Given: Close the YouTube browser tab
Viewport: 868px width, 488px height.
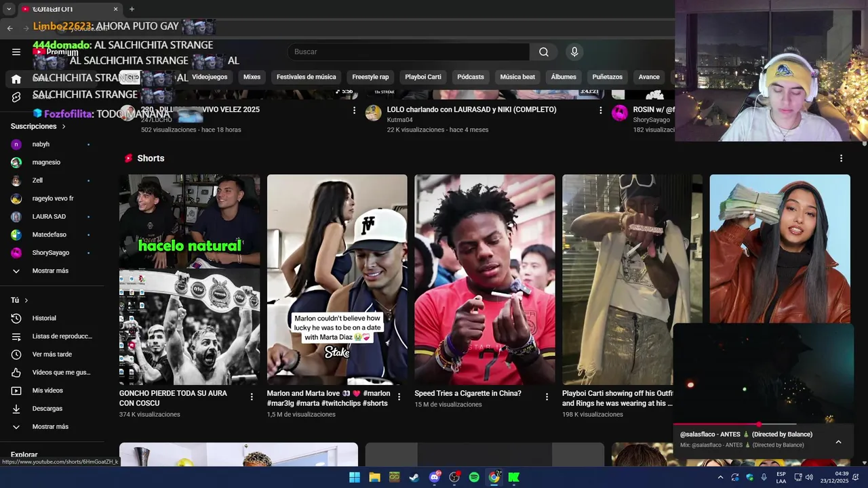Looking at the screenshot, I should (x=115, y=9).
